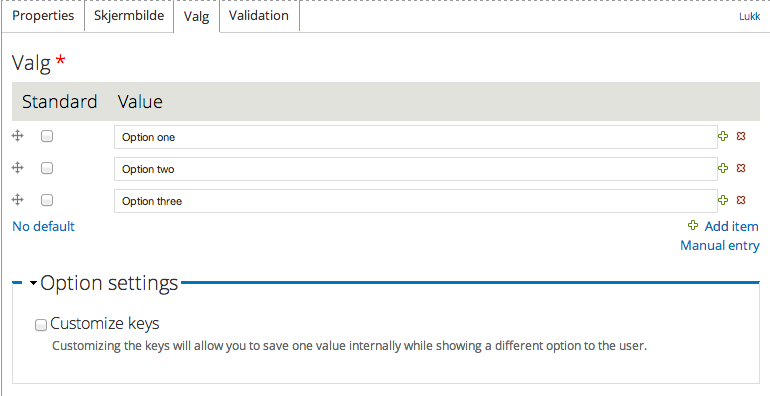The image size is (770, 396).
Task: Grab the drag handle for Option three
Action: click(18, 199)
